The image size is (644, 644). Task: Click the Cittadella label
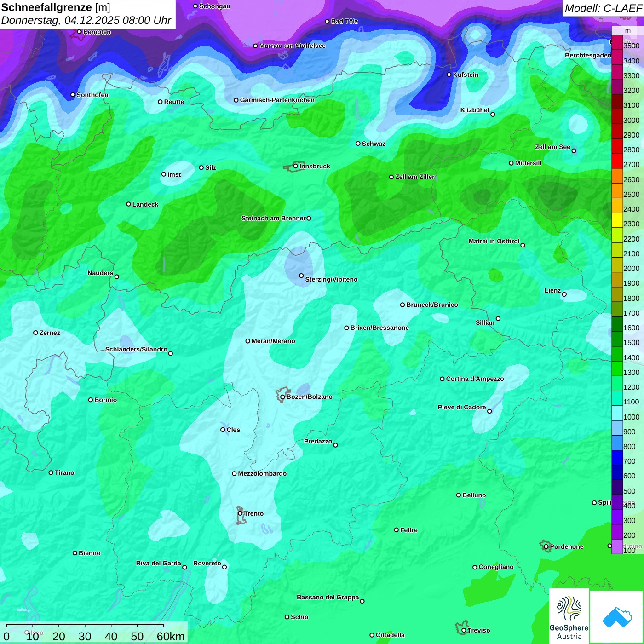point(390,635)
